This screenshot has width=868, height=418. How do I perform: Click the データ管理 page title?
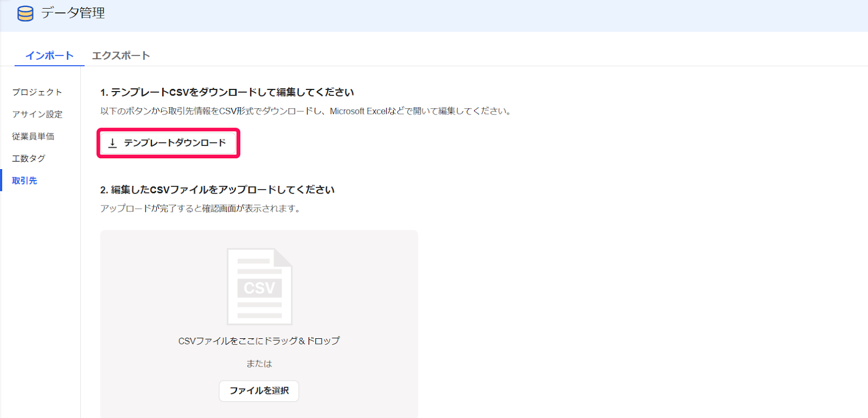[73, 13]
